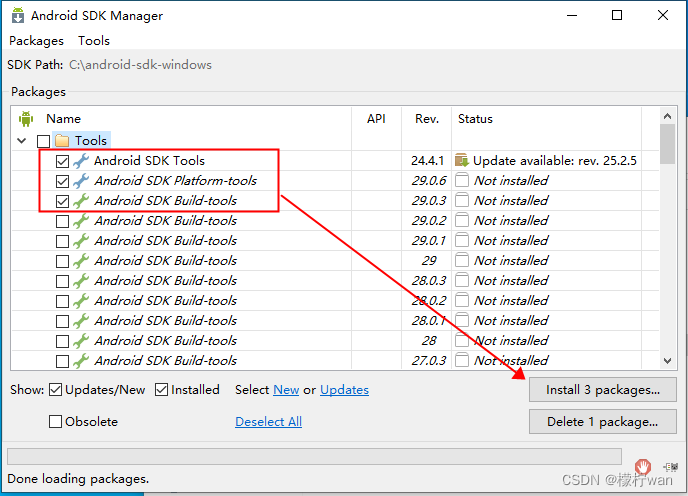This screenshot has width=688, height=496.
Task: Click the red stop icon beside progress bar
Action: 642,466
